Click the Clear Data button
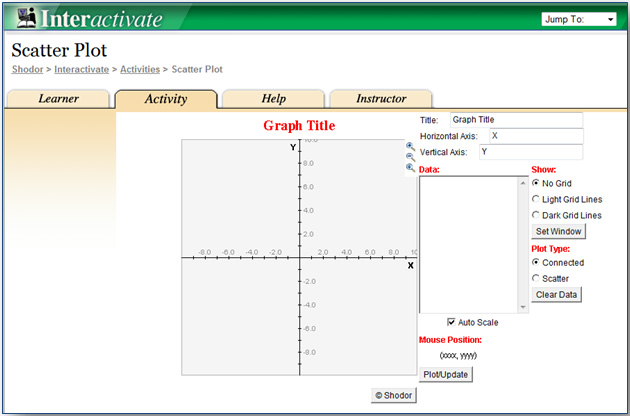Screen dimensions: 630x416 tap(556, 295)
